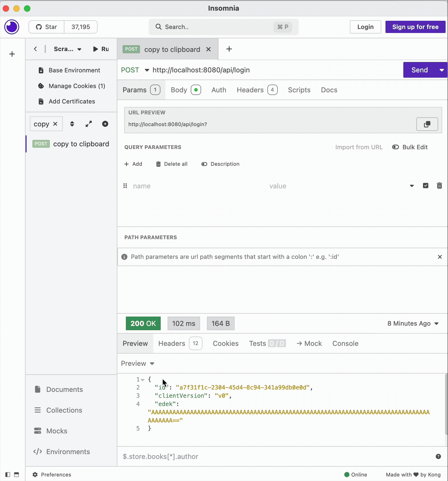The image size is (448, 481).
Task: Close the 'copy to clipboard' tab
Action: [x=209, y=49]
